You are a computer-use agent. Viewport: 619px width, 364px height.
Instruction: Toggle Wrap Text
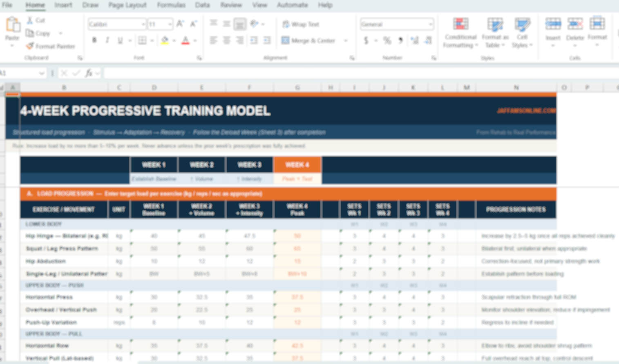301,24
